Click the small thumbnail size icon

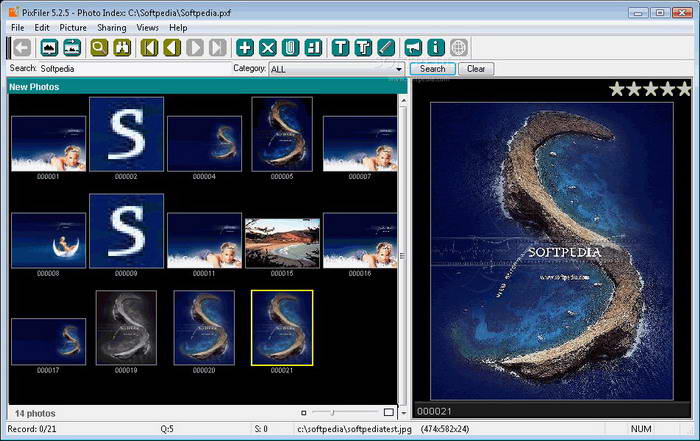[304, 412]
